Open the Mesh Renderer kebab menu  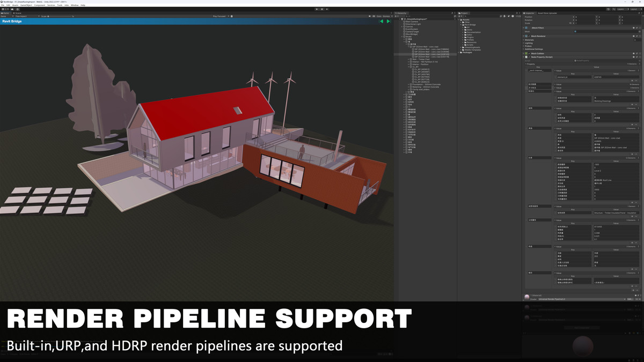[640, 36]
